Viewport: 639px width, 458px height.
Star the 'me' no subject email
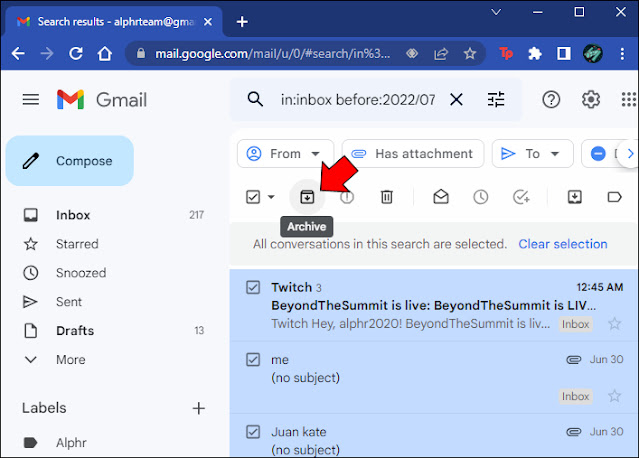click(x=614, y=396)
